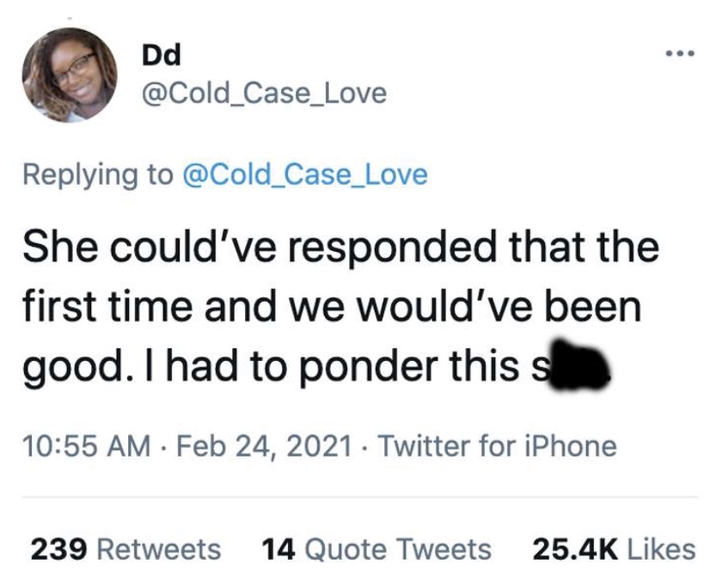
Task: Click the bold 25.4K like count
Action: click(x=575, y=550)
